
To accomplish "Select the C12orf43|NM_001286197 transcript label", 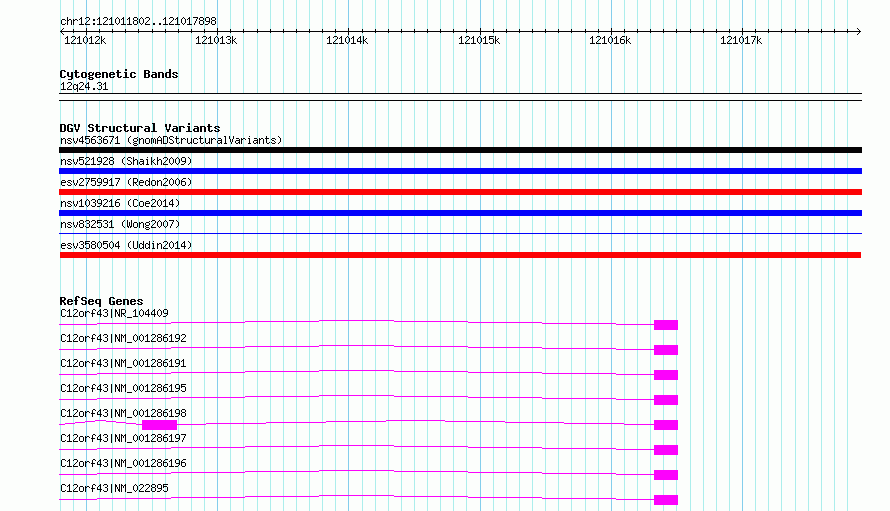I will coord(123,438).
